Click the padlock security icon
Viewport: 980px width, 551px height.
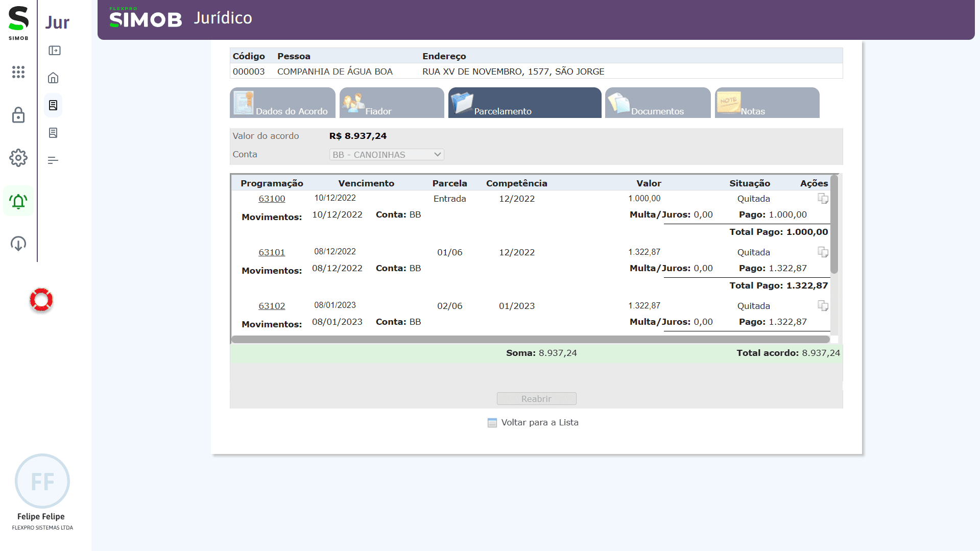click(x=18, y=115)
